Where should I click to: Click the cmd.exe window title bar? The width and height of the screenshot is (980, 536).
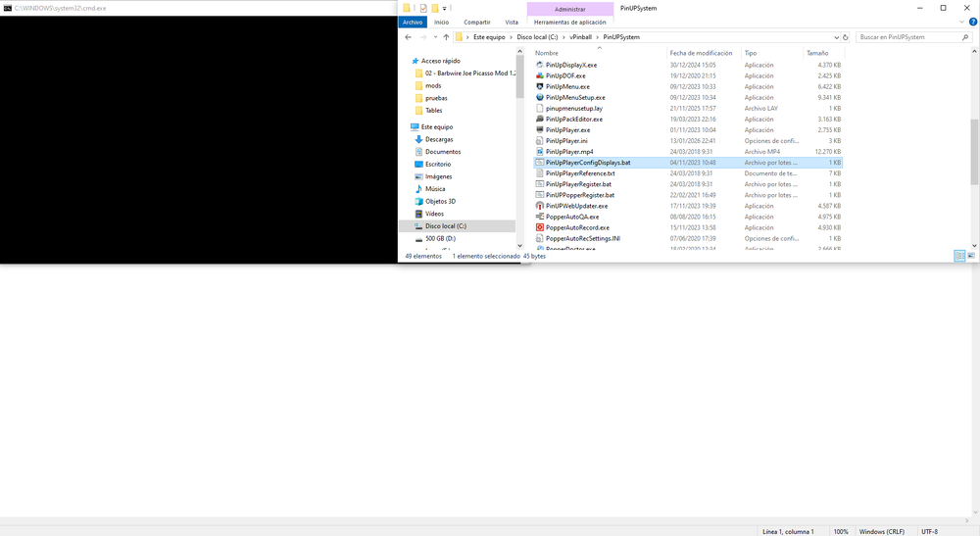pyautogui.click(x=199, y=8)
